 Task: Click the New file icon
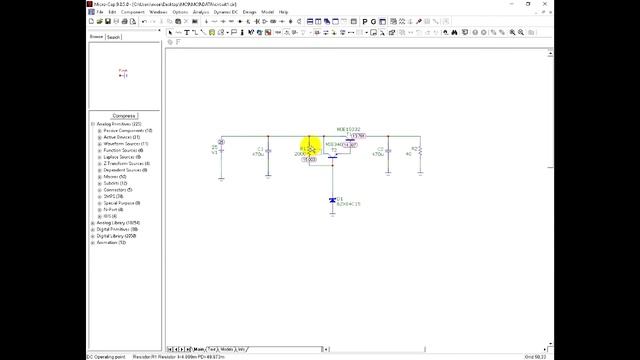point(91,21)
